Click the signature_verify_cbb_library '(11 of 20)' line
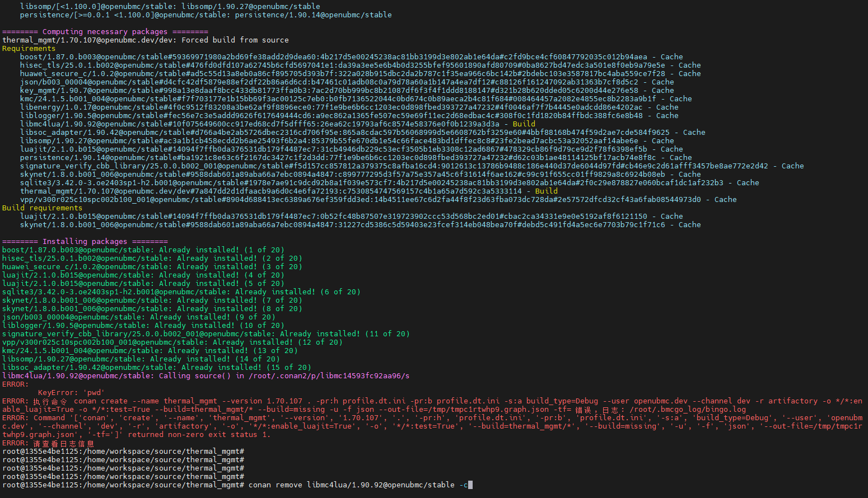Screen dimensions: 868x498 coord(206,334)
